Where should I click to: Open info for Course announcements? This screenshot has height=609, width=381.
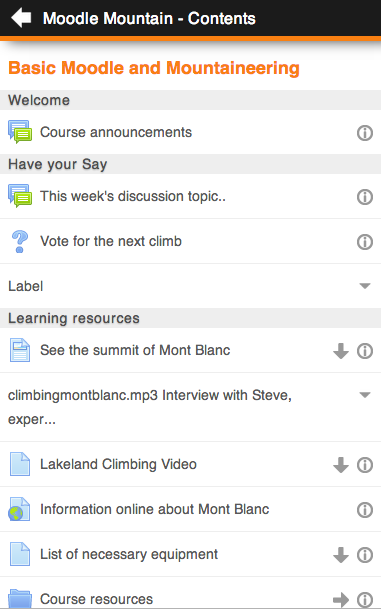[x=365, y=133]
